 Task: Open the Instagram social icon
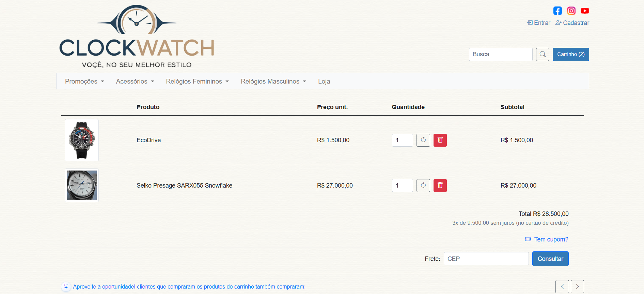[571, 11]
